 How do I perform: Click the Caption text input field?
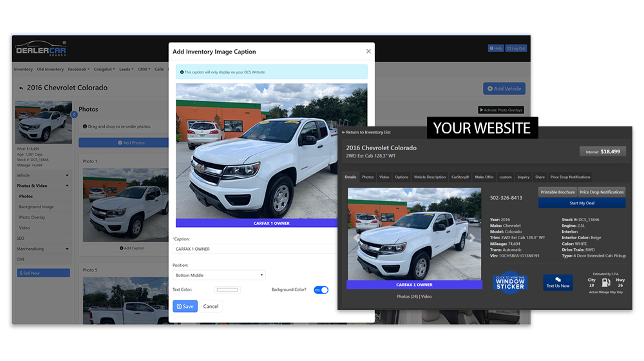pyautogui.click(x=254, y=248)
